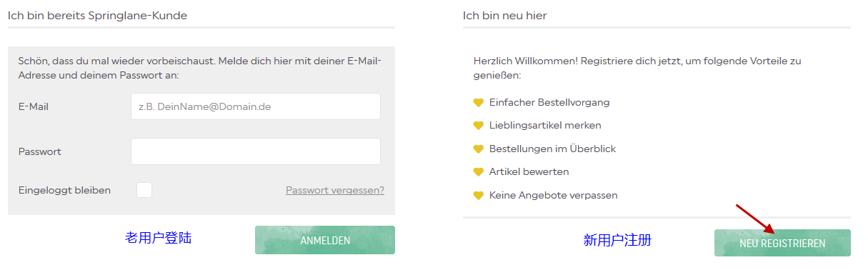The width and height of the screenshot is (868, 270).
Task: Click the heart icon beside Einfacher Bestellvorgang
Action: (x=479, y=103)
